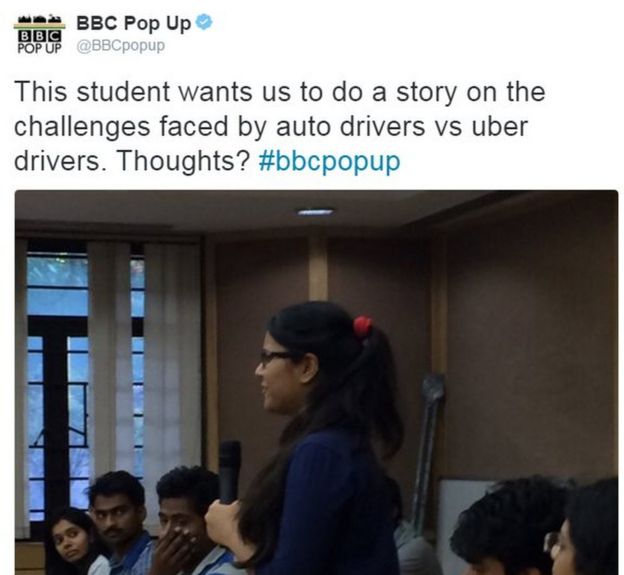Click the POP UP text in avatar

click(x=39, y=48)
